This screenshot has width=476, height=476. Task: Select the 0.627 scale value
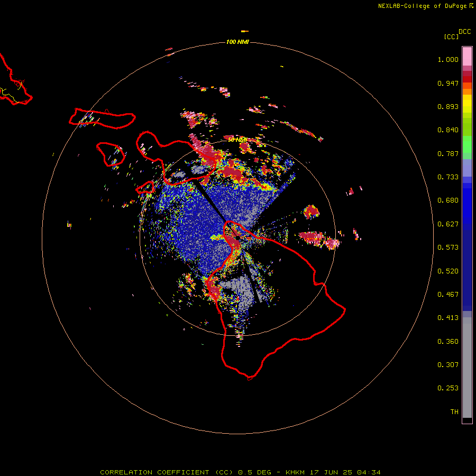coord(448,224)
